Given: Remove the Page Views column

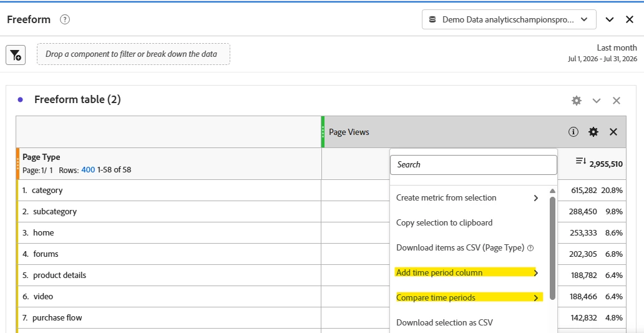Looking at the screenshot, I should click(x=613, y=132).
